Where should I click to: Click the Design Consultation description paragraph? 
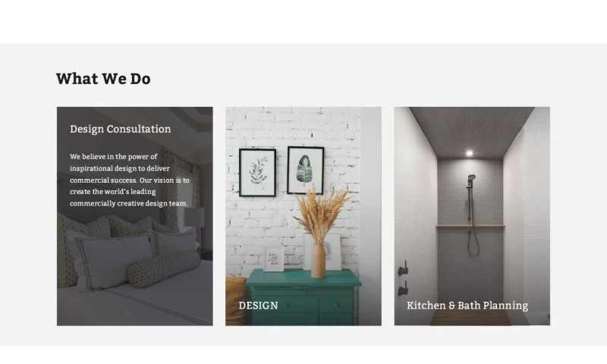129,180
